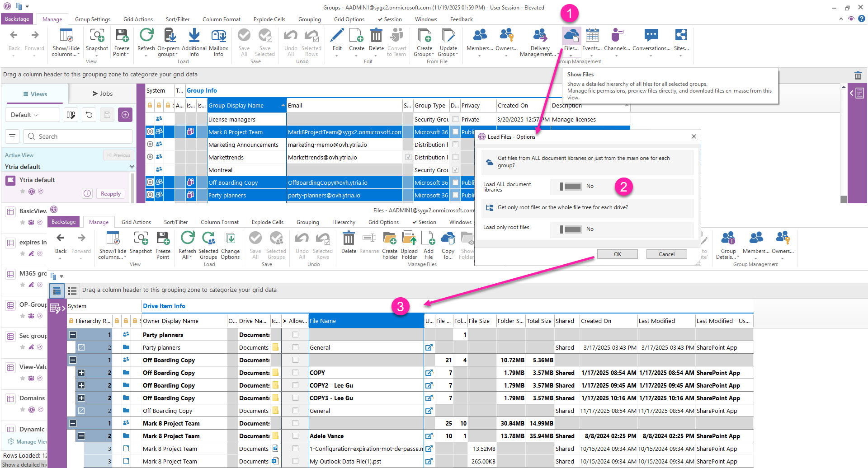Toggle the Load ALL document libraries switch
The height and width of the screenshot is (468, 868).
571,187
